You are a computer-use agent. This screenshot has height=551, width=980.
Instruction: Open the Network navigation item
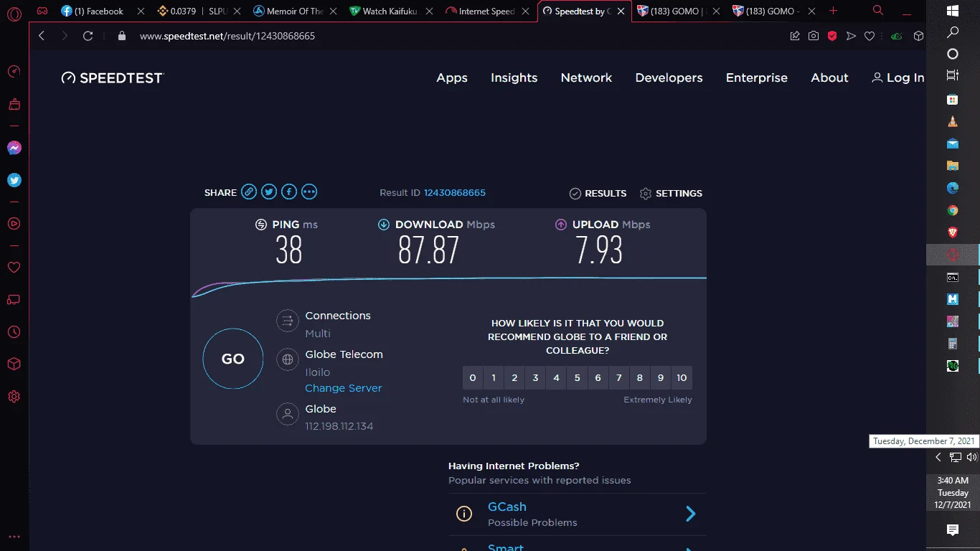pyautogui.click(x=586, y=77)
